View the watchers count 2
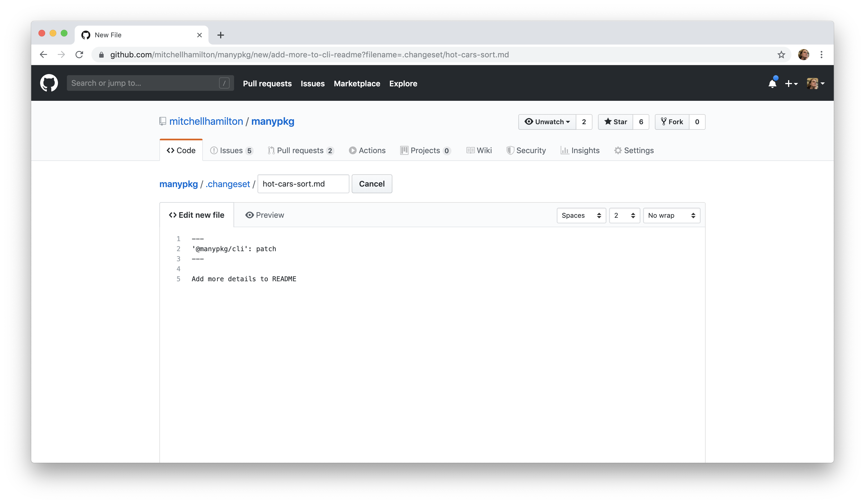 point(584,122)
